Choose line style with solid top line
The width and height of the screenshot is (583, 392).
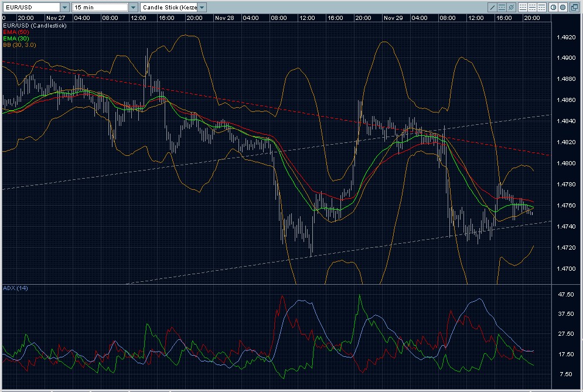542,8
